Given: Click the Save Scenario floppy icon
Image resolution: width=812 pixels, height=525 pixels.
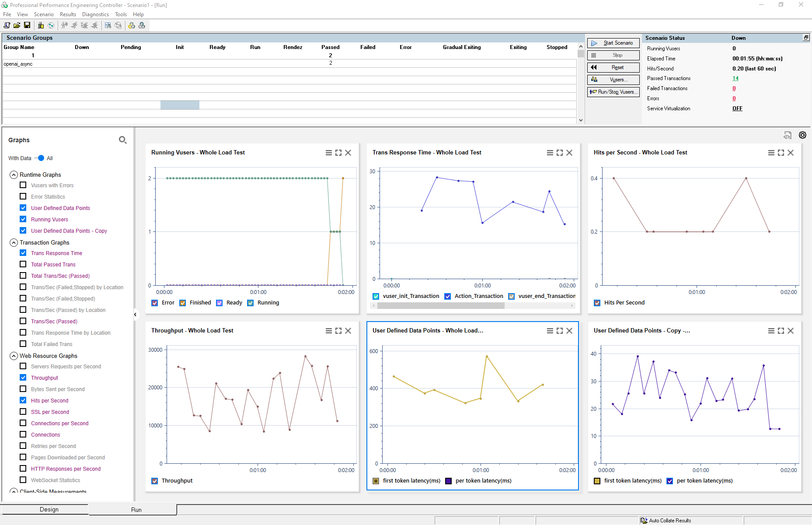Looking at the screenshot, I should (27, 25).
